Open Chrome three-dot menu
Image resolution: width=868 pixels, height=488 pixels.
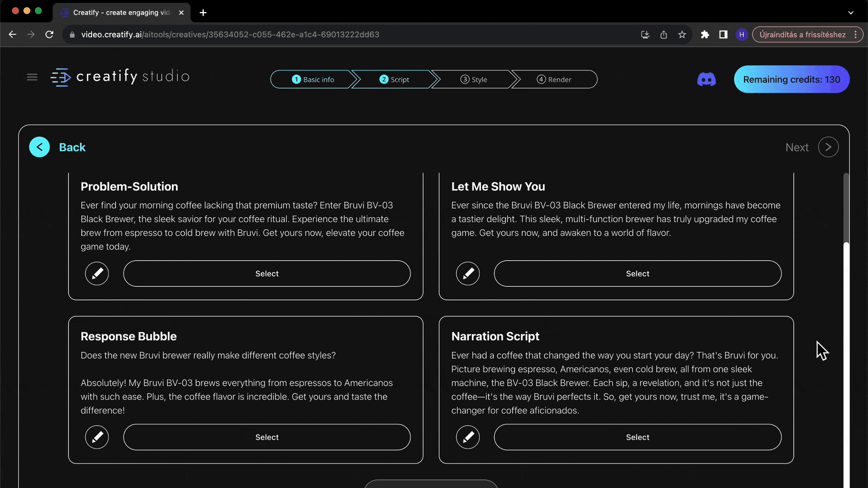coord(856,35)
